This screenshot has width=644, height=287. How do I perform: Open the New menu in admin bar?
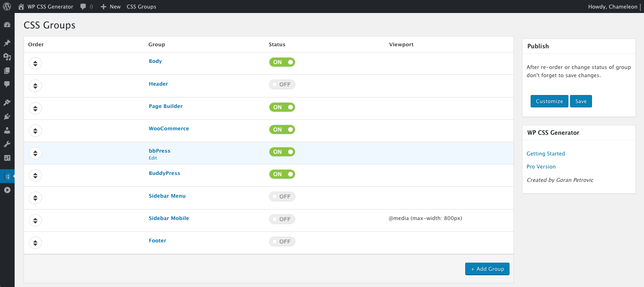(111, 6)
